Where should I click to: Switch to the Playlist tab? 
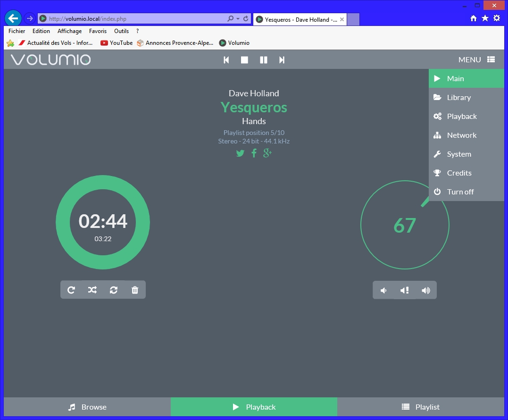tap(421, 407)
